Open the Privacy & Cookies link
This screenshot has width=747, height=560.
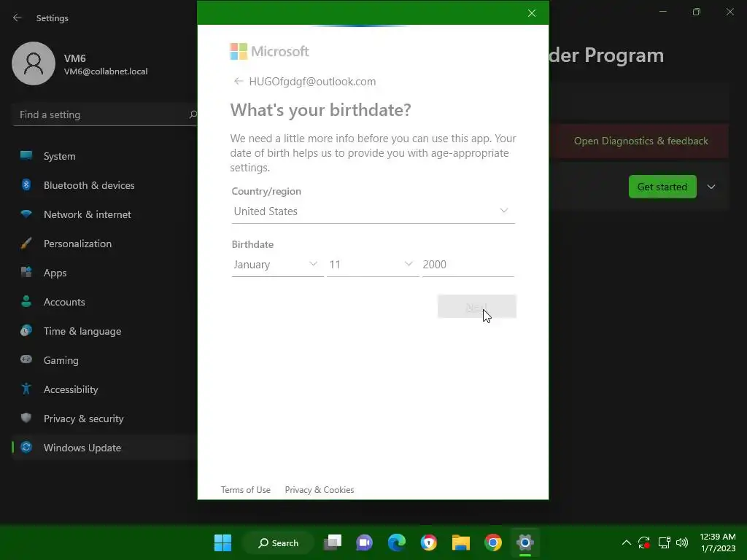[320, 489]
